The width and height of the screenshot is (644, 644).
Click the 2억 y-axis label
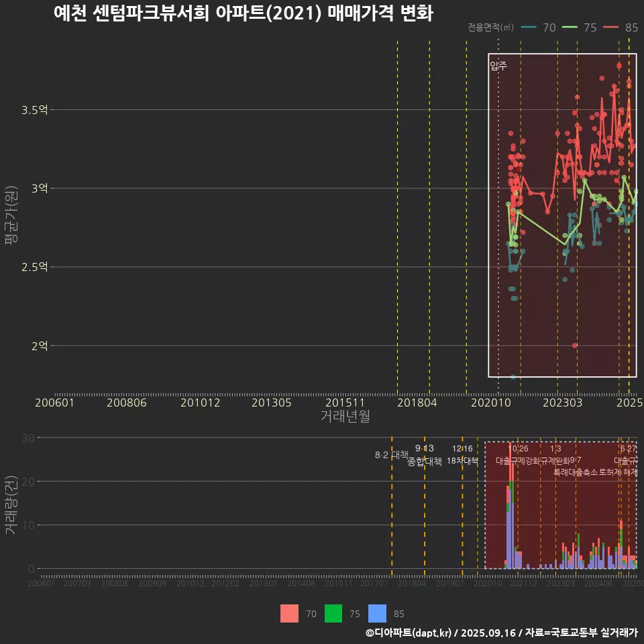(x=40, y=346)
